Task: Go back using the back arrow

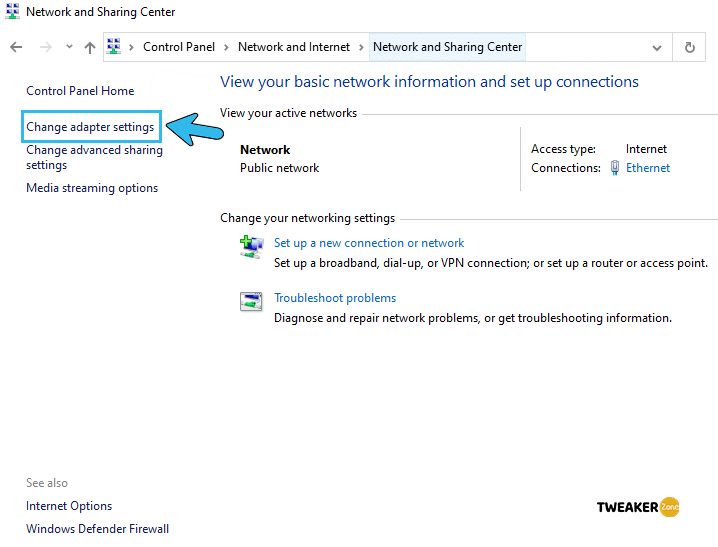Action: (x=16, y=47)
